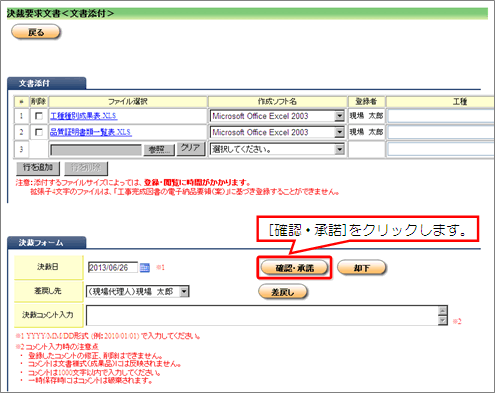Click the 作成ソフト名 column header
The height and width of the screenshot is (393, 495).
[x=277, y=102]
